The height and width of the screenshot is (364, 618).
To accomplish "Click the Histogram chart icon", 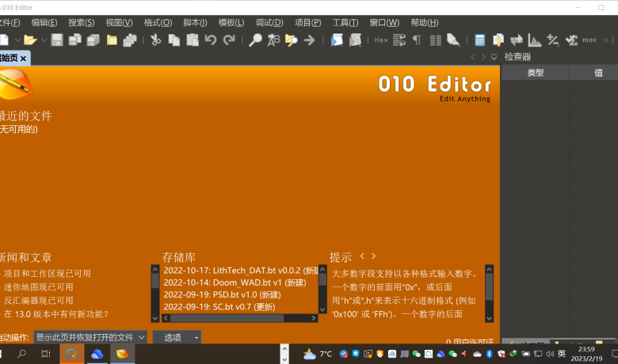I will (x=535, y=40).
